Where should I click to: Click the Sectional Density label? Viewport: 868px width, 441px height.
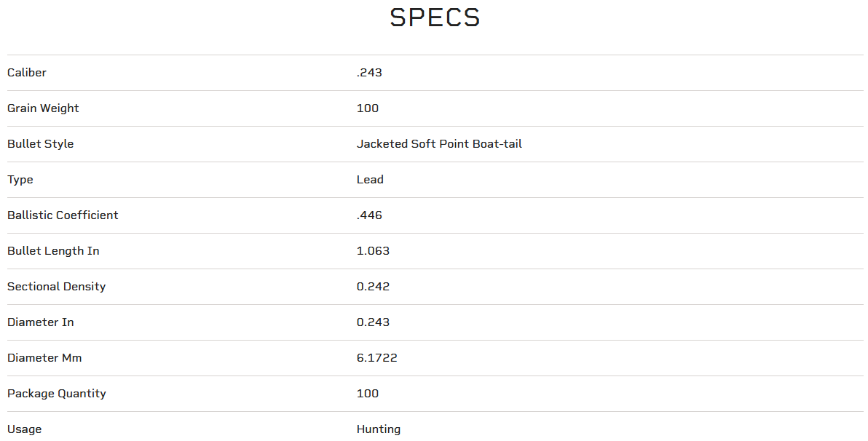click(x=56, y=287)
